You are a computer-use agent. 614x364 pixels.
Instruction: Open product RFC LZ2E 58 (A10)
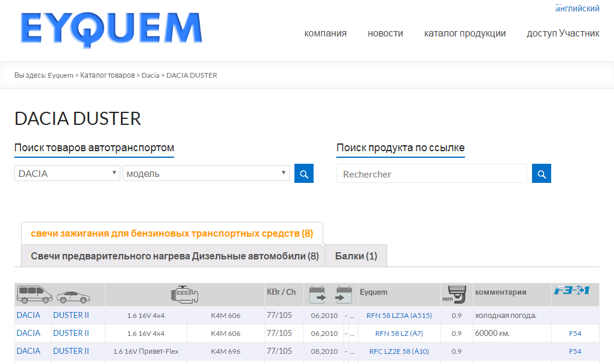(399, 351)
